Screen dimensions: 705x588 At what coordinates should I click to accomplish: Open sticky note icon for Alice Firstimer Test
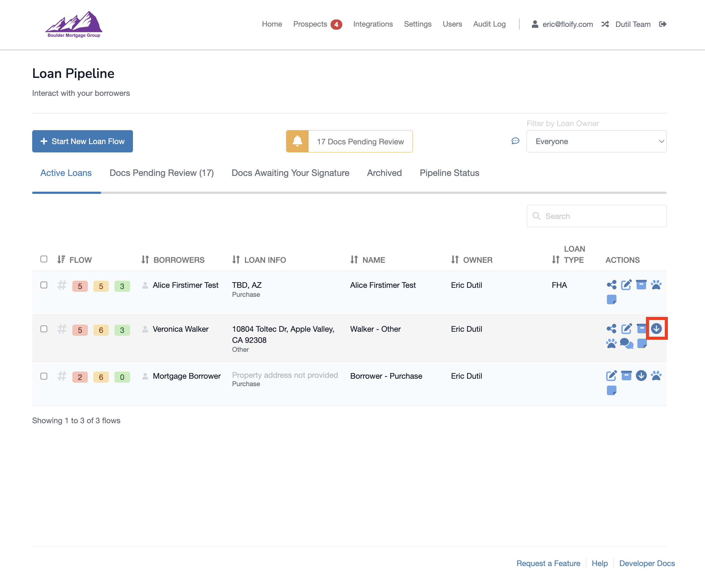point(611,299)
